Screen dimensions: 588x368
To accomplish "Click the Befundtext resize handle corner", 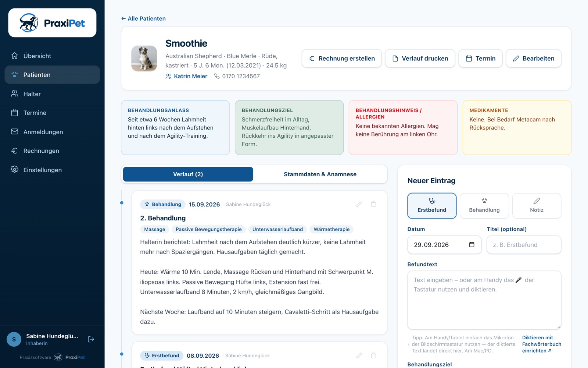I will 559,326.
